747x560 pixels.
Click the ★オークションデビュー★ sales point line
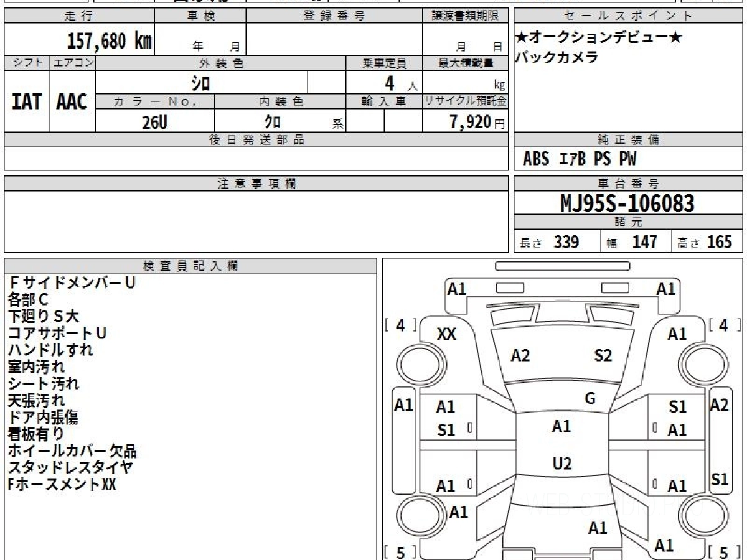coord(599,37)
